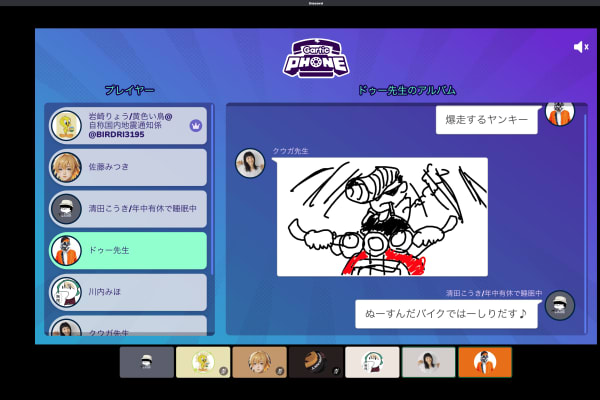
Task: Click the ドゥー先生のアルバム heading
Action: click(x=407, y=90)
